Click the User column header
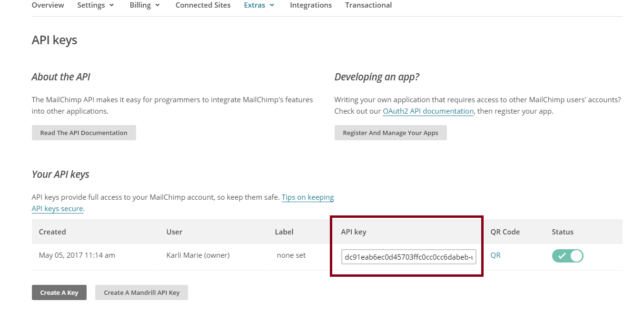This screenshot has height=311, width=644. pos(174,232)
